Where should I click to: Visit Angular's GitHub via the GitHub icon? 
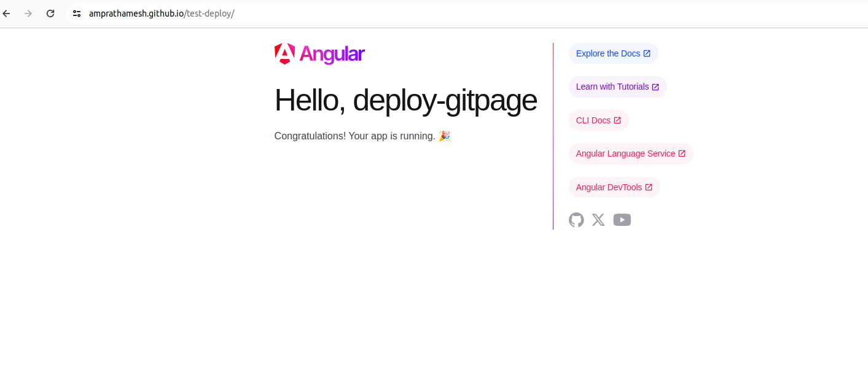pos(576,220)
